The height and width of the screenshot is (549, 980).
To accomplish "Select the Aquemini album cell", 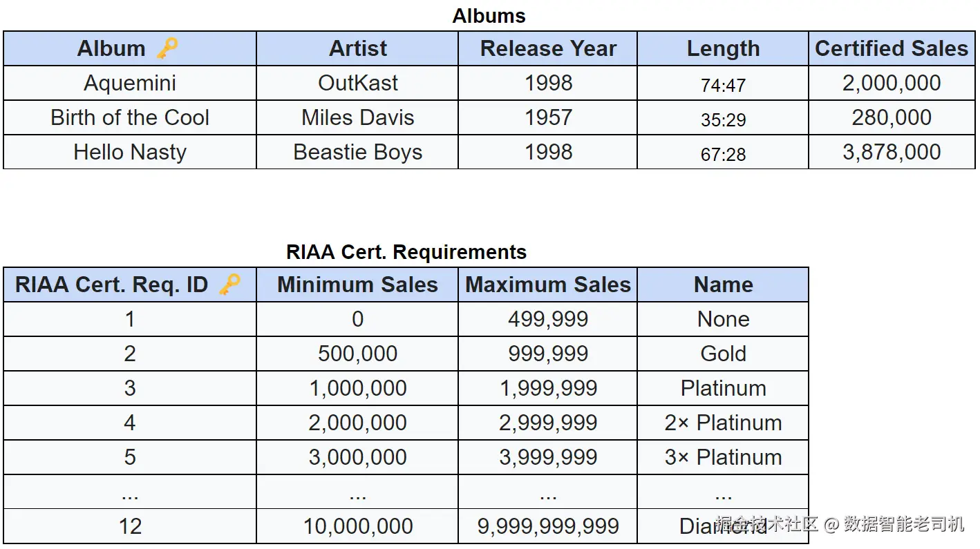I will pos(130,83).
